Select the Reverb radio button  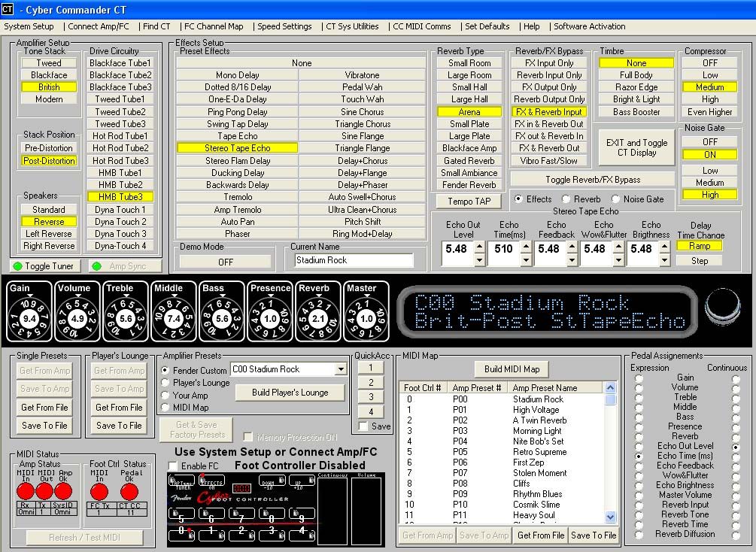tap(567, 199)
